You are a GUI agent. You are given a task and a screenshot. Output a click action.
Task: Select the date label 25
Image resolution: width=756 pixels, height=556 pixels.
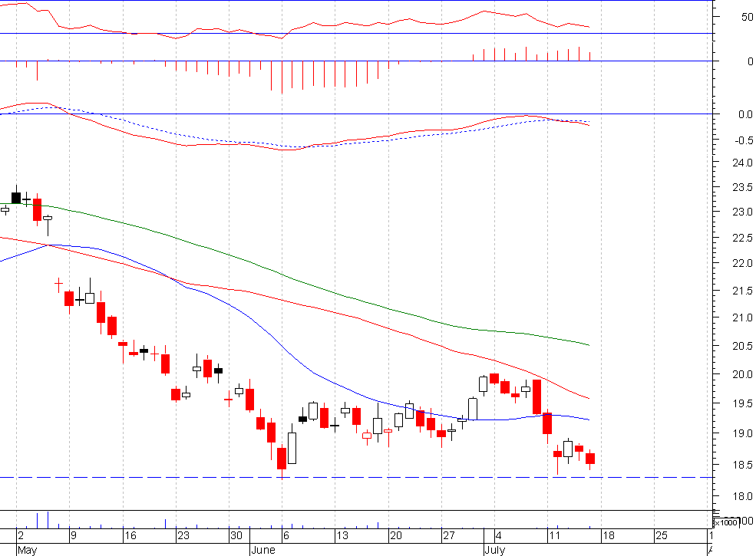[662, 536]
